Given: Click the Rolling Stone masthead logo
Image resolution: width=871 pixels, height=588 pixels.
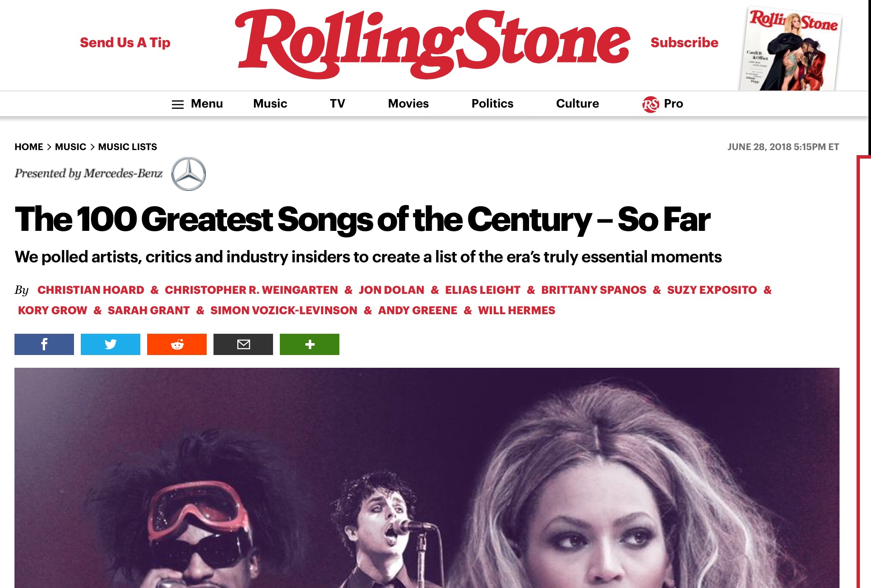Looking at the screenshot, I should [432, 43].
